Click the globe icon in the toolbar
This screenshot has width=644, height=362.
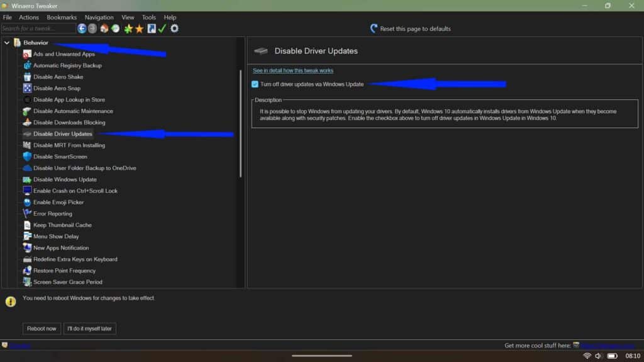click(x=115, y=28)
